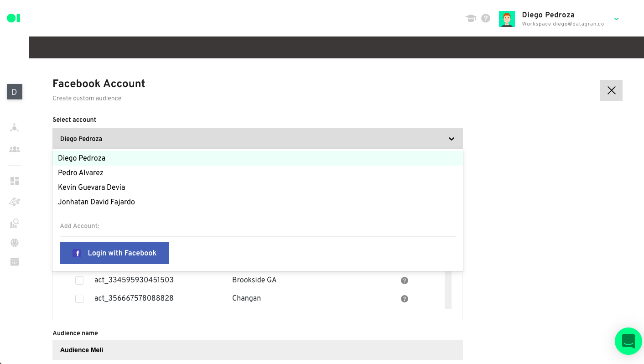Open the dashboard grid icon in sidebar
This screenshot has width=644, height=364.
(14, 181)
